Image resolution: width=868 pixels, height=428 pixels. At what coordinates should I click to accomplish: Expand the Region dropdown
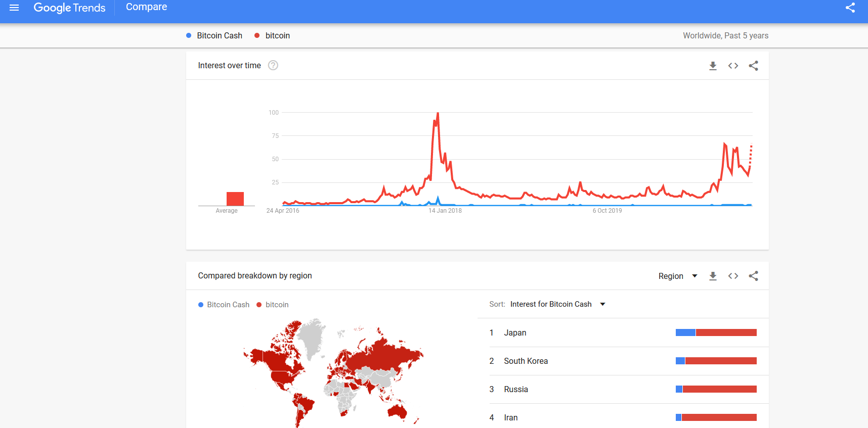[x=678, y=276]
